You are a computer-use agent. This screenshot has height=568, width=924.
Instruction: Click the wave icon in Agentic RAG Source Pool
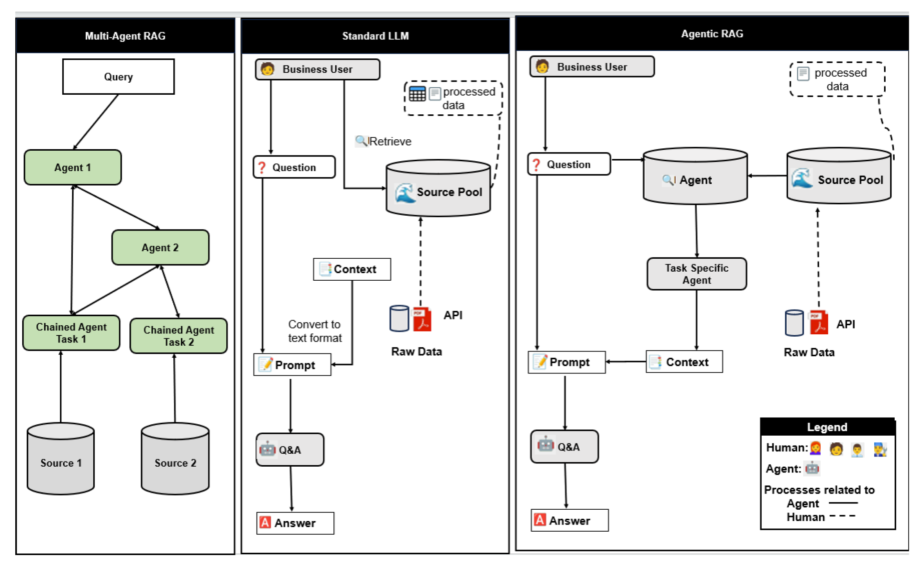pyautogui.click(x=802, y=179)
